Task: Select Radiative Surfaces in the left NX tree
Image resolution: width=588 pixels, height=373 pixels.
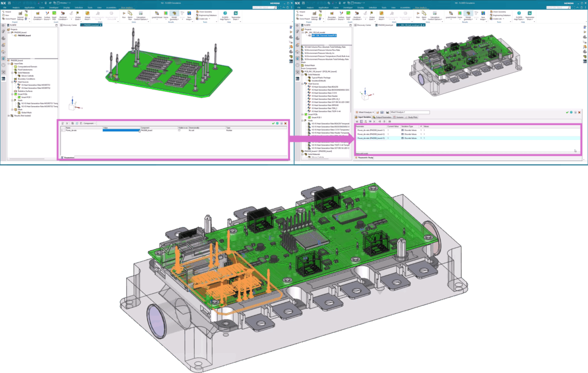Action: [24, 91]
